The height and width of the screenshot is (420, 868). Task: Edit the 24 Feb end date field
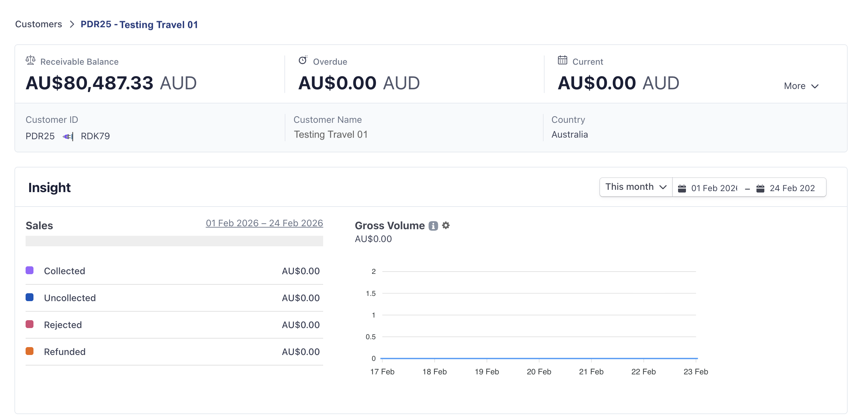pos(792,188)
